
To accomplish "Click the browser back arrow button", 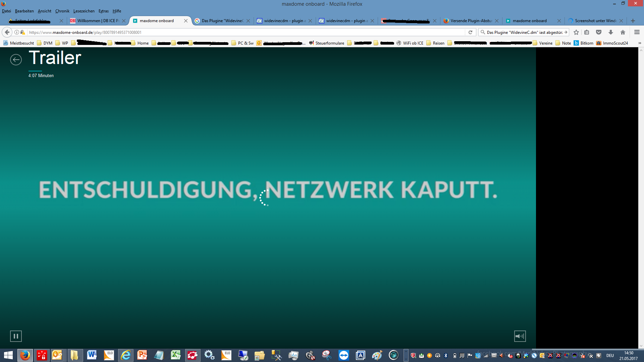I will tap(7, 32).
